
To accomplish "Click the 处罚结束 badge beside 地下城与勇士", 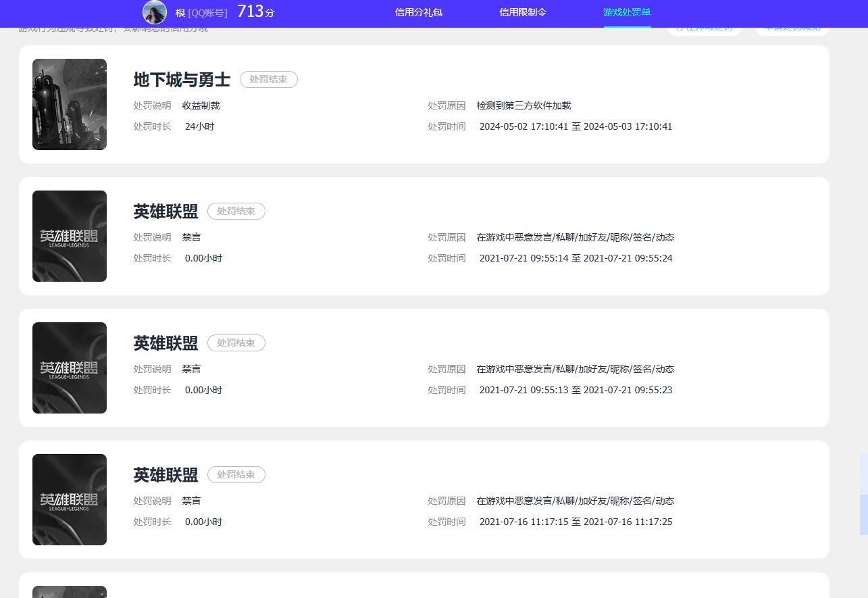I will 268,80.
